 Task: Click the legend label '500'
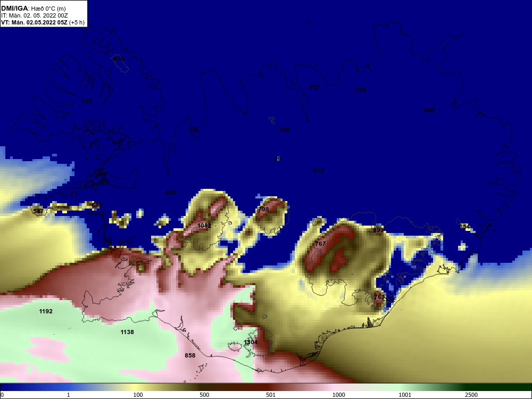[205, 395]
